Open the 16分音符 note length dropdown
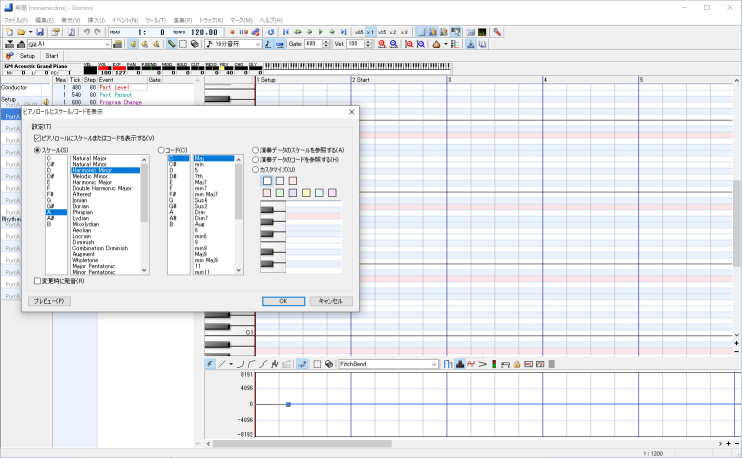 [258, 44]
